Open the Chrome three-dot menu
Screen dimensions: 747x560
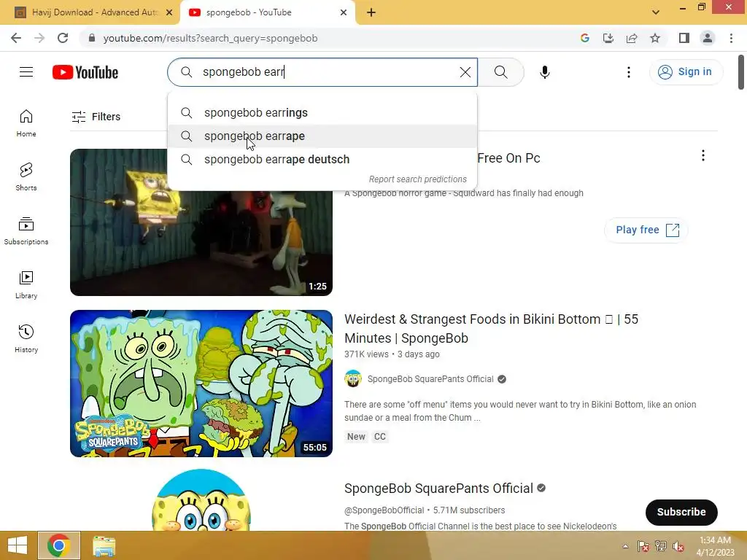731,38
